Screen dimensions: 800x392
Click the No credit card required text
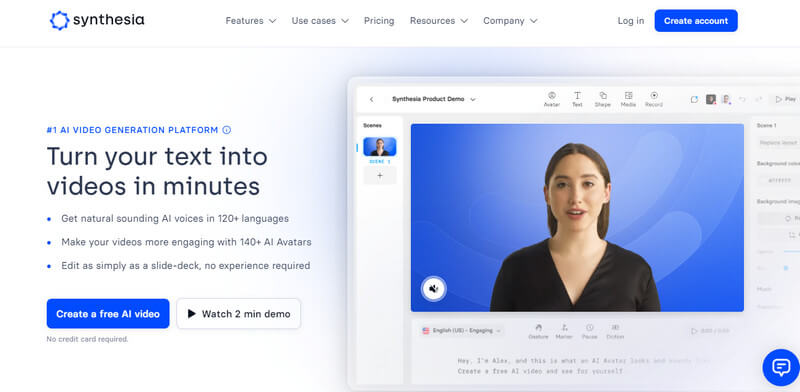[x=87, y=339]
